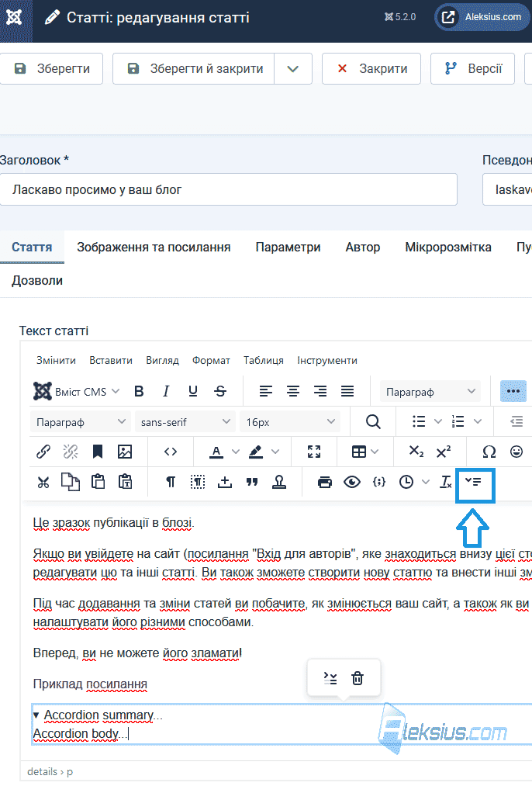Open find and replace search

pyautogui.click(x=373, y=422)
